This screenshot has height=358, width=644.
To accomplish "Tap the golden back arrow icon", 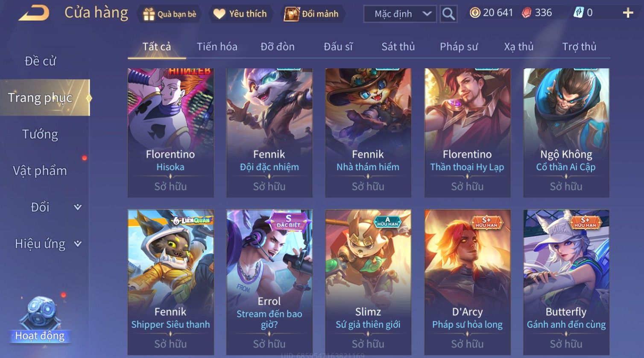I will [34, 13].
